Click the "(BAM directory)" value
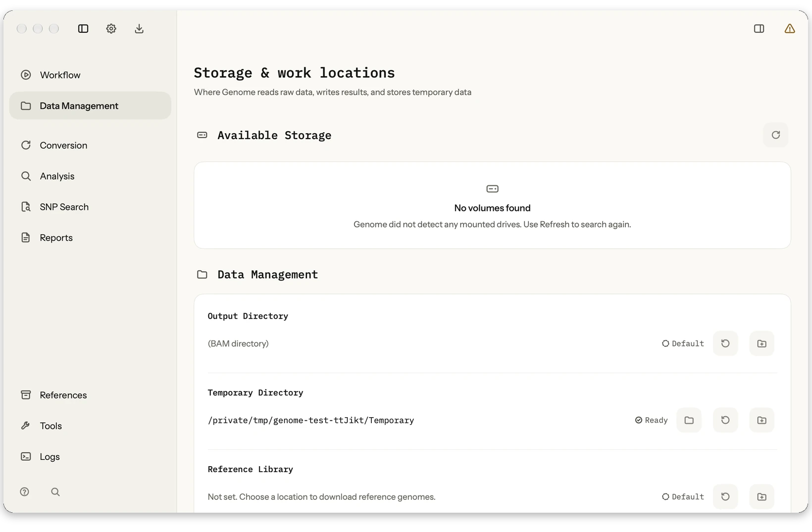Viewport: 812px width, 532px height. [238, 343]
